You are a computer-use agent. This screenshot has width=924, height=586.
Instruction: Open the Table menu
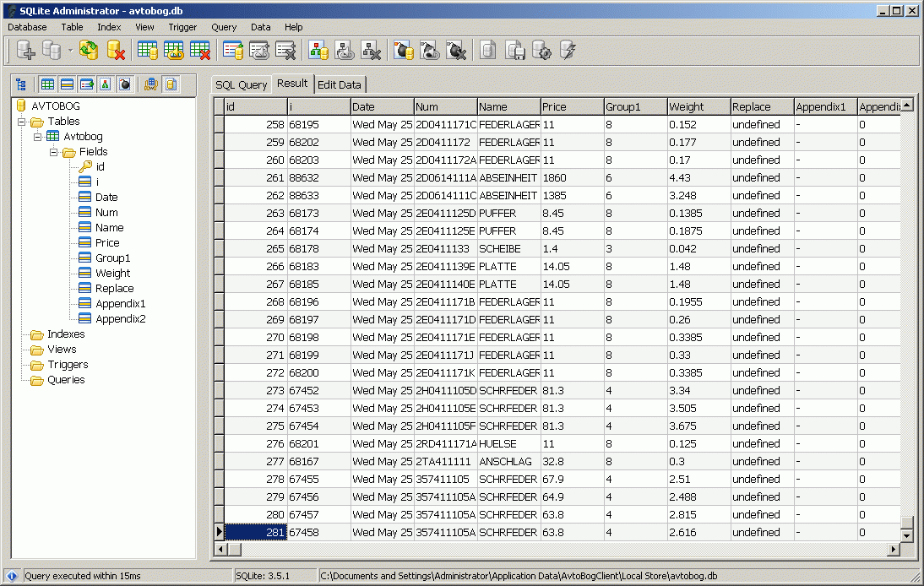tap(72, 27)
